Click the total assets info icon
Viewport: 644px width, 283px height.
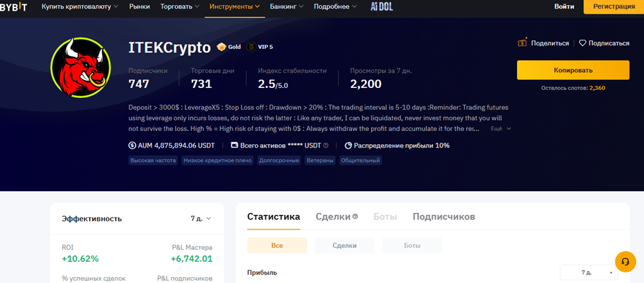tap(326, 145)
